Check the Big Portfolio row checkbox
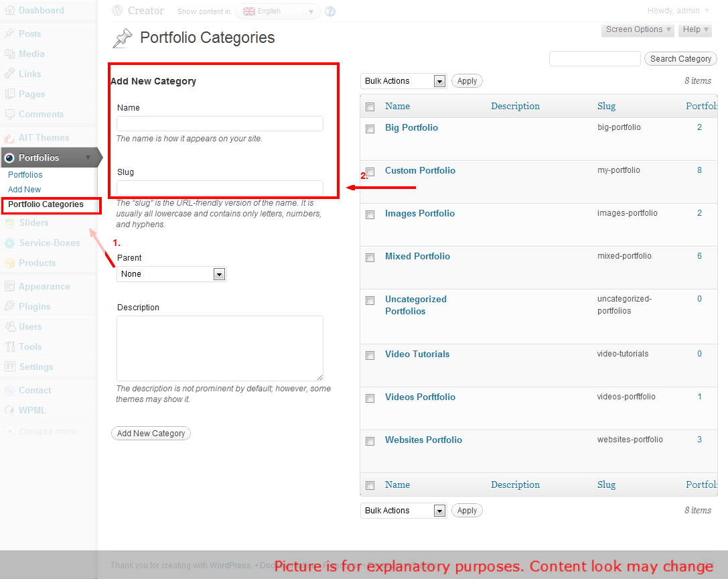728x579 pixels. 370,129
